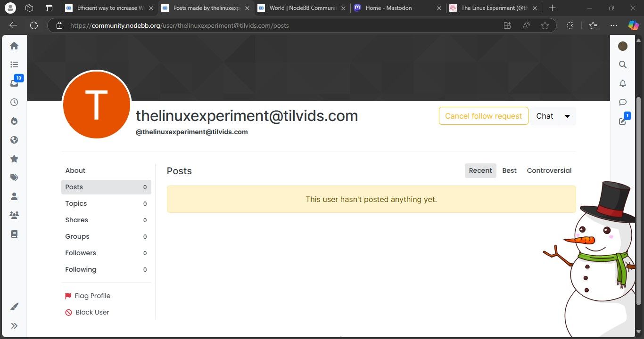
Task: Open the chats speech bubble icon
Action: pyautogui.click(x=623, y=102)
